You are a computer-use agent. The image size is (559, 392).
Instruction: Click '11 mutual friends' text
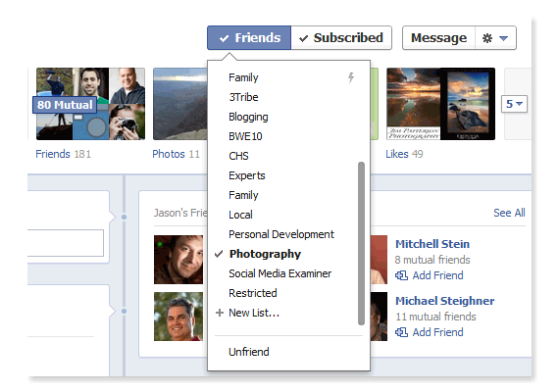pos(435,317)
